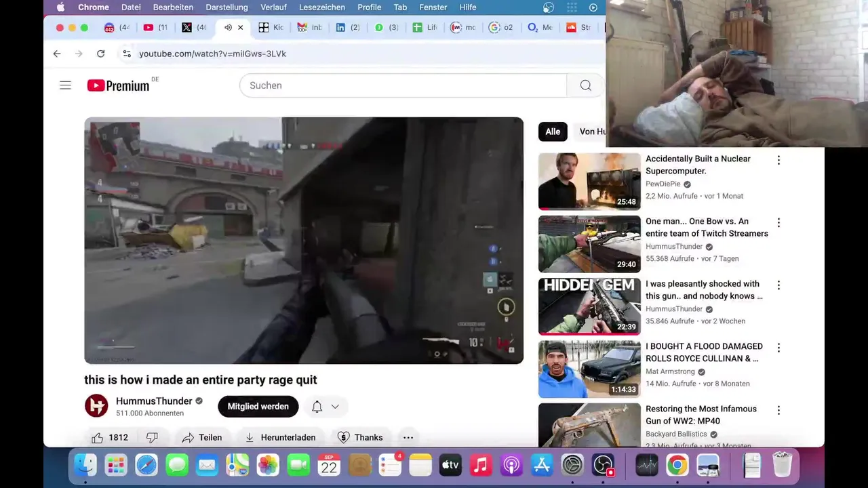Dislike the video with thumbs down
The height and width of the screenshot is (488, 868).
tap(152, 437)
